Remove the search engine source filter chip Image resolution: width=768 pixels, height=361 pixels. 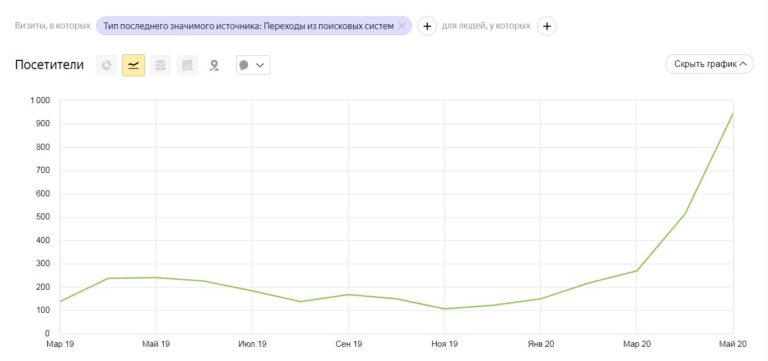click(402, 26)
